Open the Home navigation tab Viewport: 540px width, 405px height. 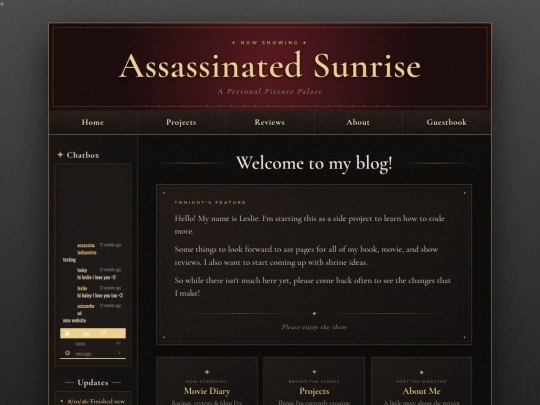tap(93, 122)
